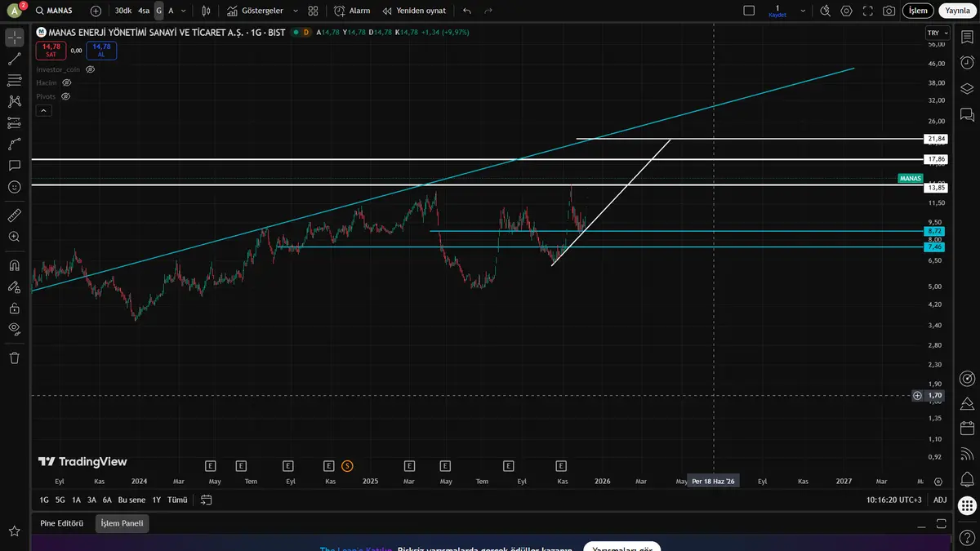Click the 14,78 SAT sell button
Image resolution: width=980 pixels, height=551 pixels.
(51, 50)
